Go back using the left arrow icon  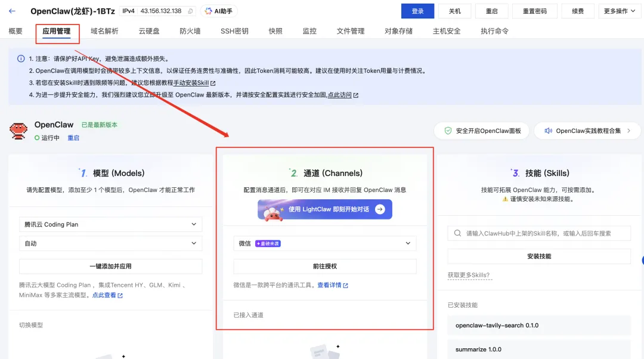(x=12, y=11)
